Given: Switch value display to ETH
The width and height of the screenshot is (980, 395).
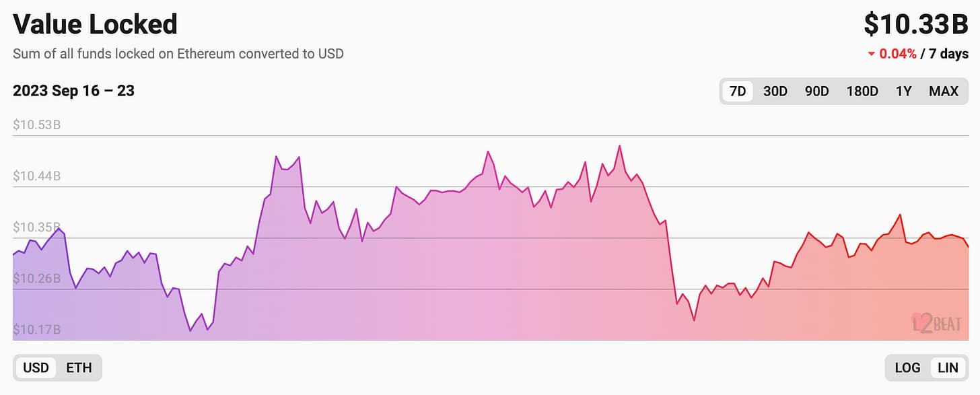Looking at the screenshot, I should (x=79, y=368).
